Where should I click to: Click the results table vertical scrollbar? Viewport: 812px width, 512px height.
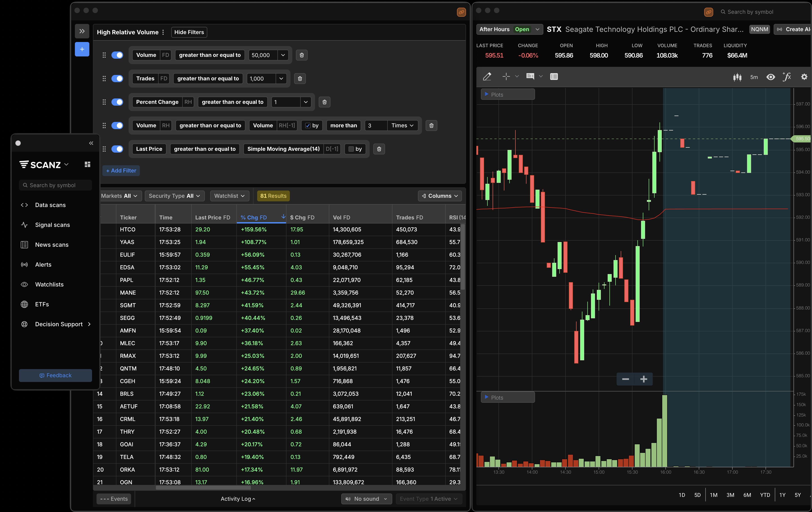pos(463,256)
